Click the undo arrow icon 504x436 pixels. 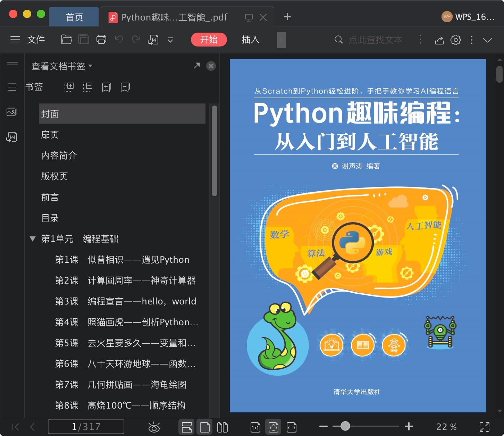(x=119, y=39)
